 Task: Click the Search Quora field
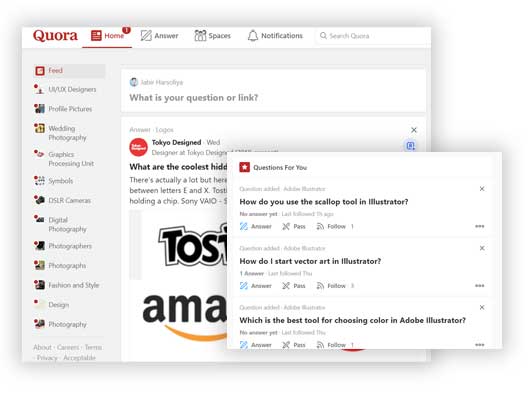(x=372, y=36)
